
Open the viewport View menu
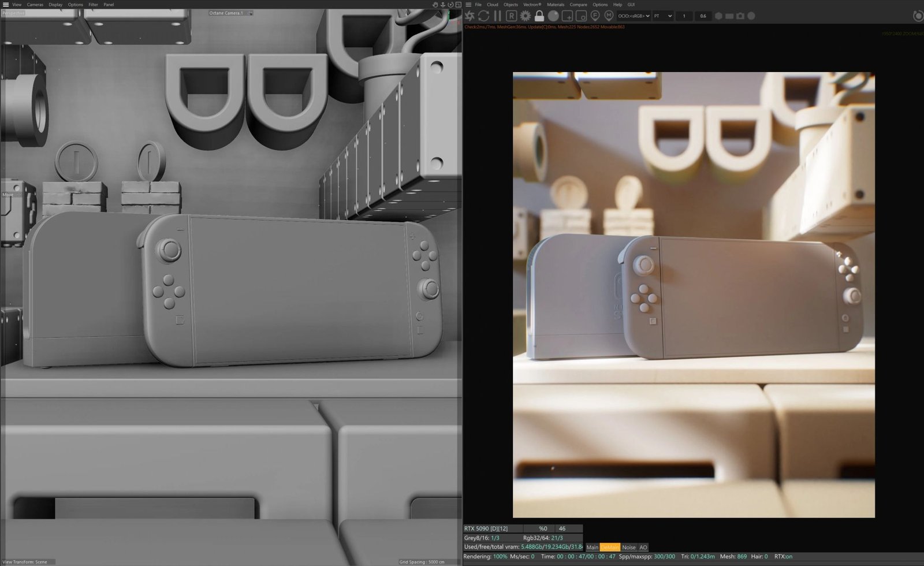point(17,5)
